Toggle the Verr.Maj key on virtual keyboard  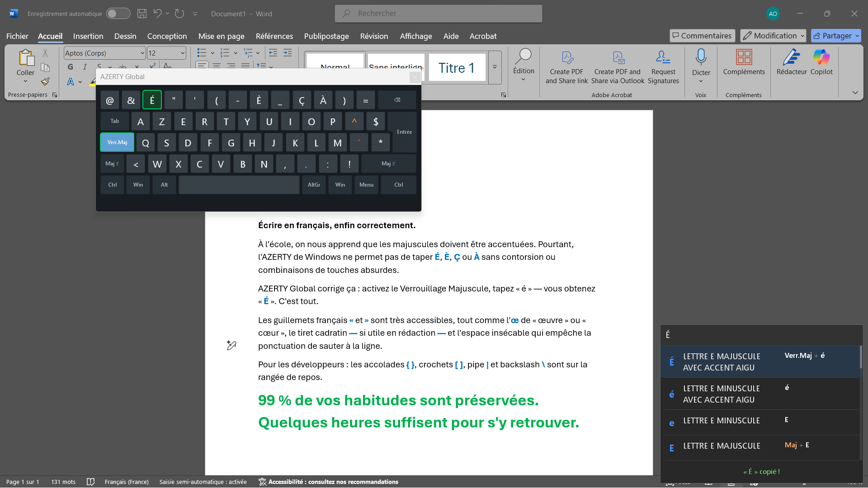click(x=117, y=142)
